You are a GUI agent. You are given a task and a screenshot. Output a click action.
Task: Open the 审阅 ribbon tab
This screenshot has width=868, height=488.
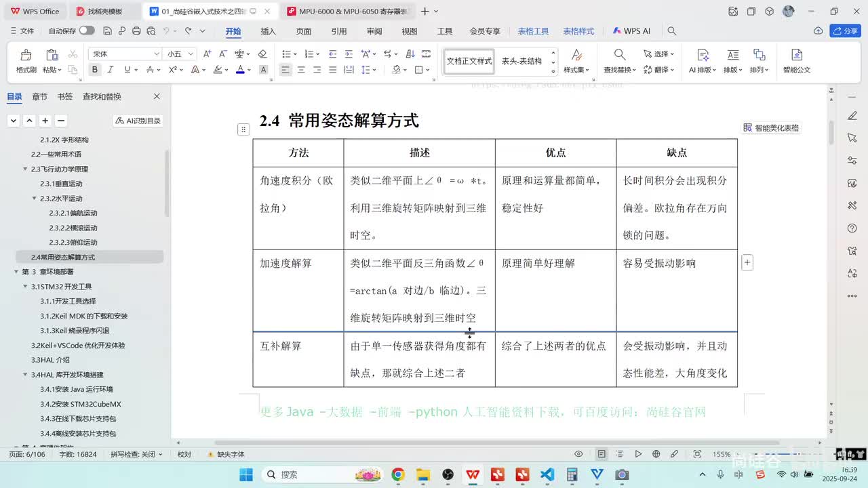pos(374,31)
